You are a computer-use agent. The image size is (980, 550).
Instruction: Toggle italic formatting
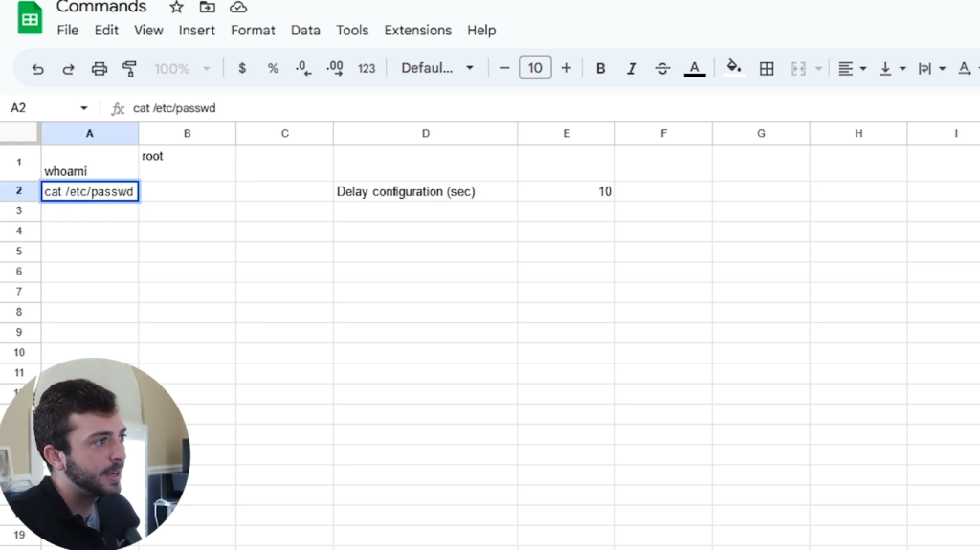[x=632, y=68]
